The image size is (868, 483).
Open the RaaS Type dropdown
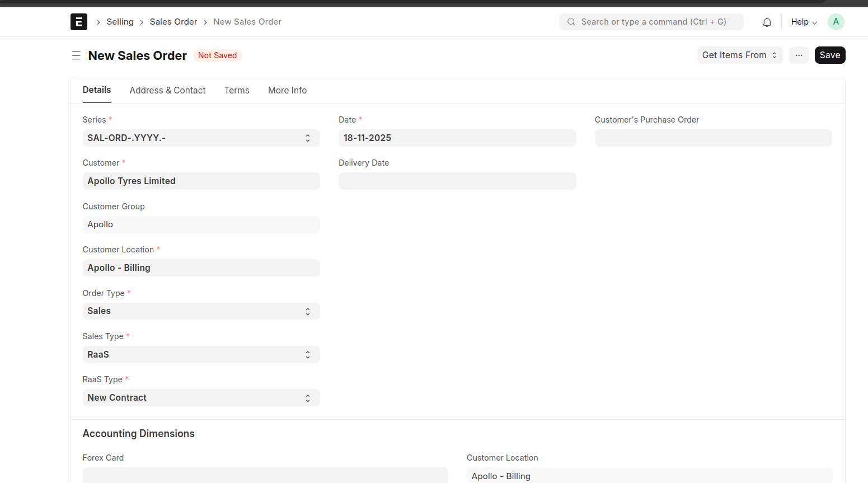pyautogui.click(x=201, y=398)
